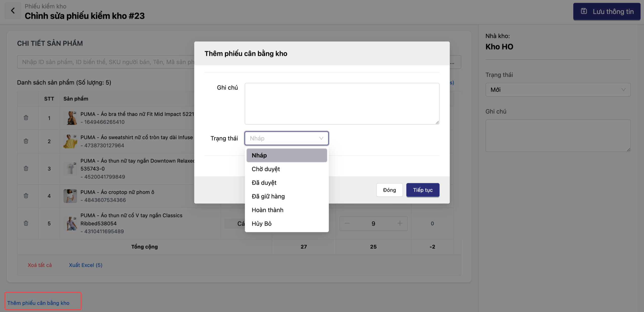Click into dialog Ghi chú text area
The width and height of the screenshot is (644, 312).
[x=342, y=103]
